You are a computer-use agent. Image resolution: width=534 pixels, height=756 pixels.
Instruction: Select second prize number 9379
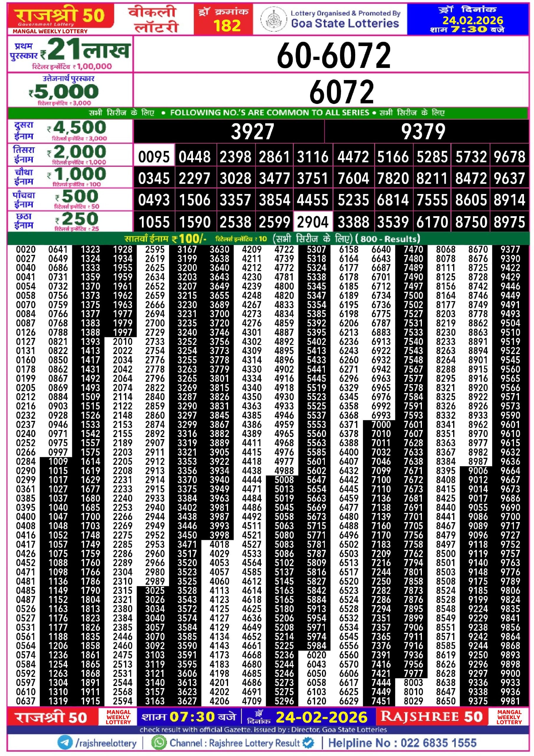[423, 132]
